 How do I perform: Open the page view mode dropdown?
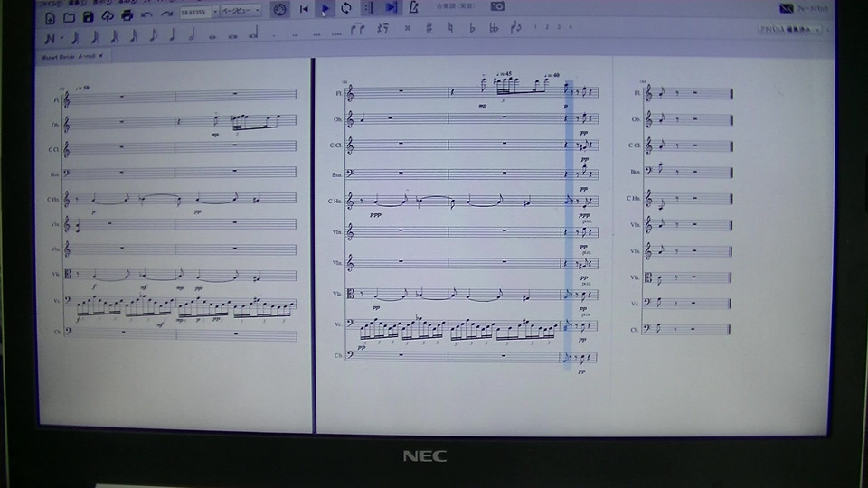241,11
